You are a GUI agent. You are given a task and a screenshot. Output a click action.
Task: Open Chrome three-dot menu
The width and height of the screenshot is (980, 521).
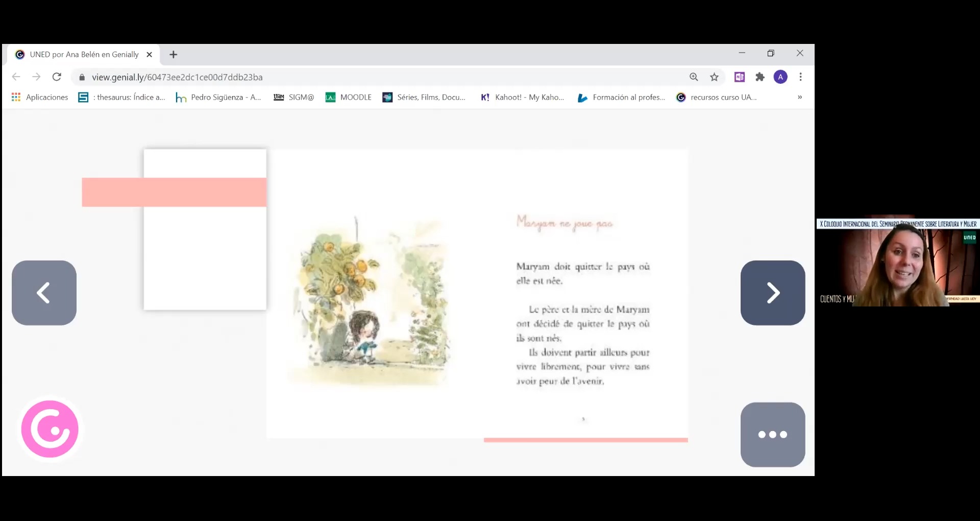coord(800,77)
